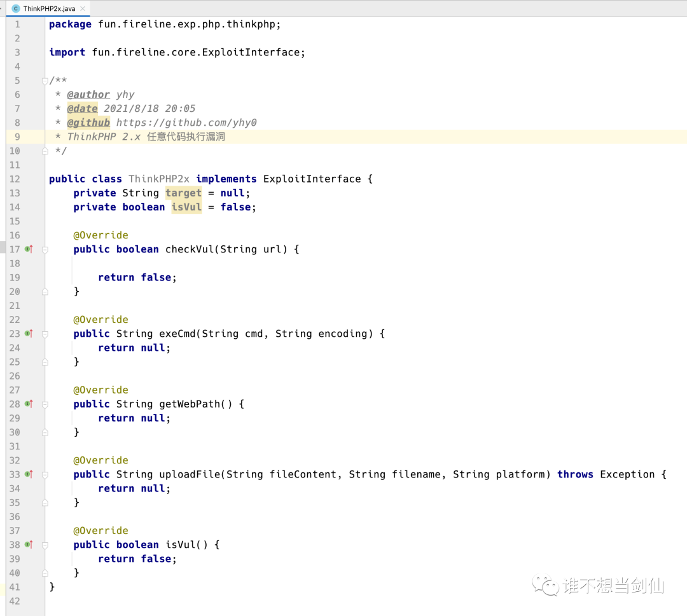Click implements-method gutter icon beside uploadFile

(29, 474)
